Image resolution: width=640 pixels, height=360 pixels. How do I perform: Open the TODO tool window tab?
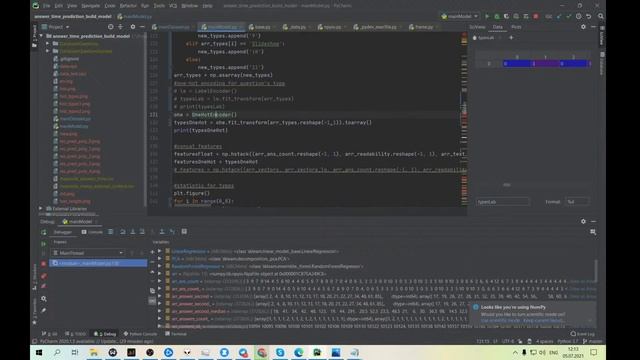point(76,334)
